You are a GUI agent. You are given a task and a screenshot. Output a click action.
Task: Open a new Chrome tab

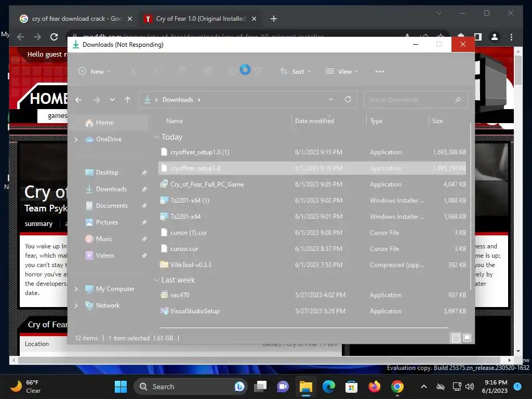tap(274, 19)
